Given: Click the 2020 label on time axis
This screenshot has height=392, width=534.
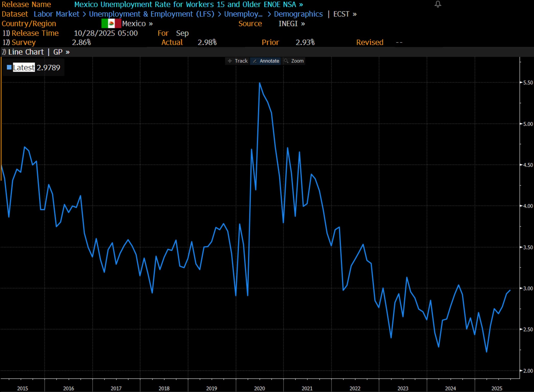Looking at the screenshot, I should coord(259,388).
